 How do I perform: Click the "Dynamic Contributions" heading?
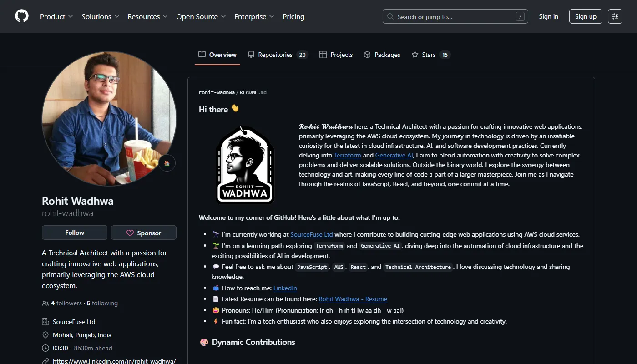253,342
